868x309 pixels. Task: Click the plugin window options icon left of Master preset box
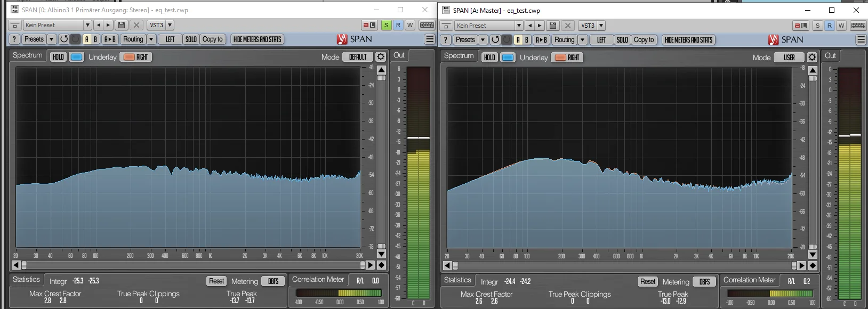[x=446, y=26]
